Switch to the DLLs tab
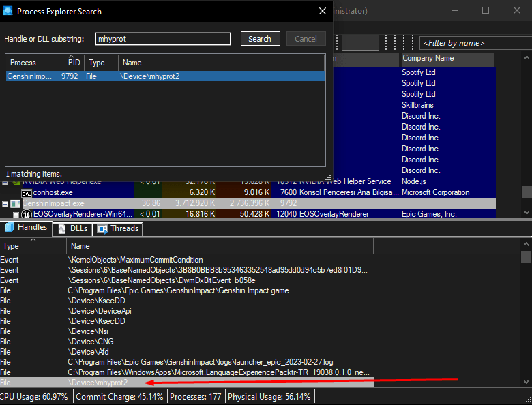 (x=72, y=228)
